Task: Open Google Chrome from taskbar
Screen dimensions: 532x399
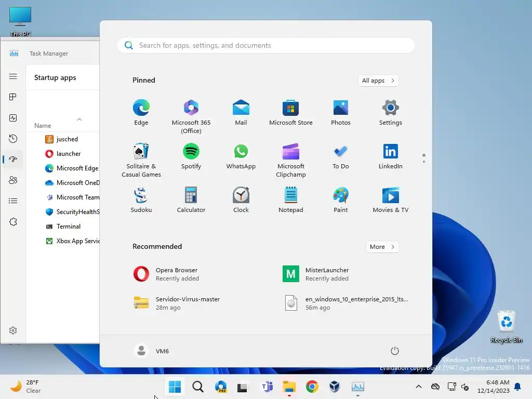Action: point(312,387)
